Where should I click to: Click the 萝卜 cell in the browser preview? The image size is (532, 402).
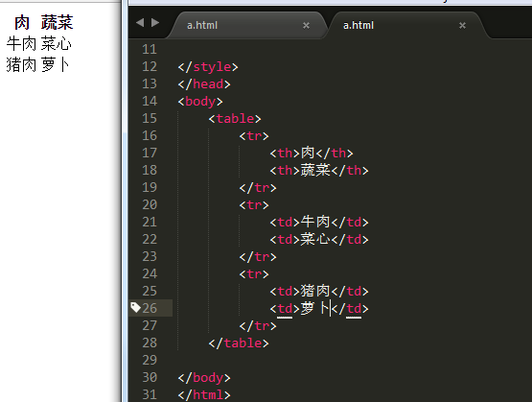click(56, 64)
